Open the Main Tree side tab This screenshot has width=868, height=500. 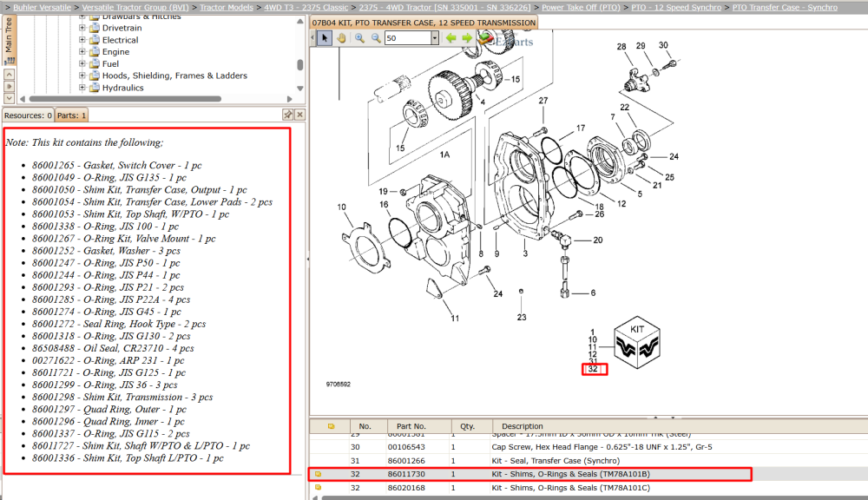pos(9,41)
